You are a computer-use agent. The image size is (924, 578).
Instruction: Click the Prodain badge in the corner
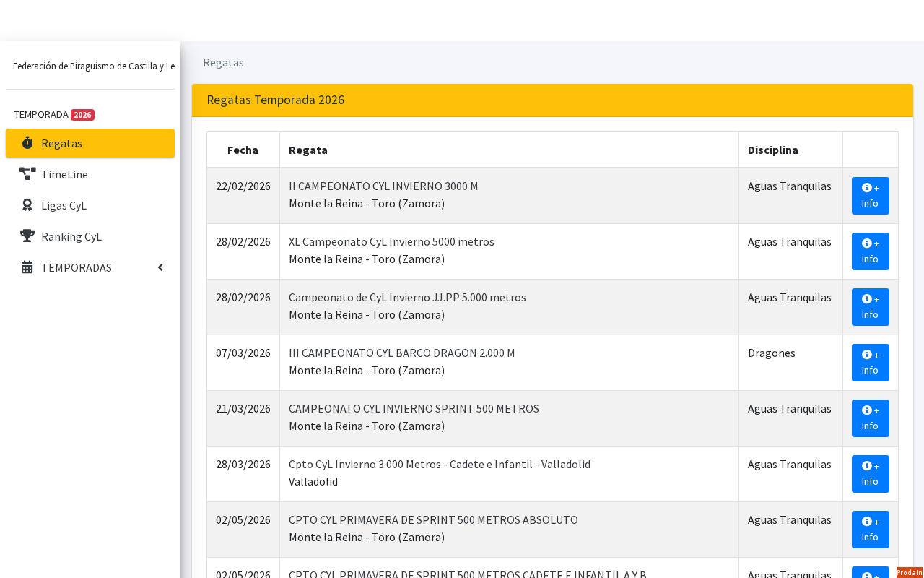[910, 572]
